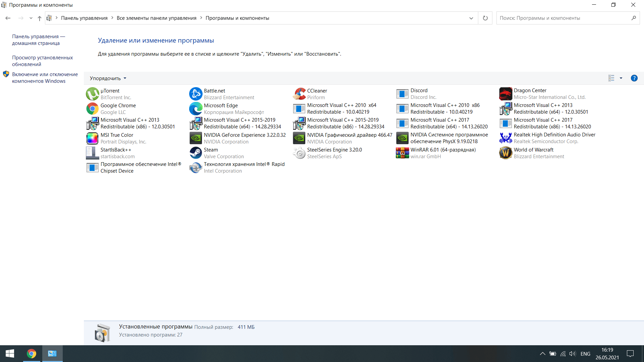Viewport: 644px width, 362px height.
Task: Open Включение или отключение компонентов Windows link
Action: 45,78
